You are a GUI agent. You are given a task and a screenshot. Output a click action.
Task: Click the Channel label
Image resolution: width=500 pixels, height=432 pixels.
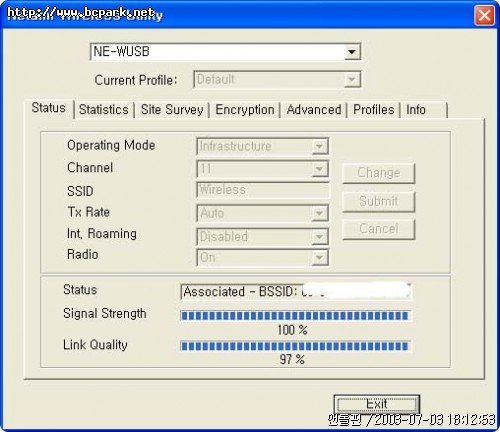coord(90,168)
